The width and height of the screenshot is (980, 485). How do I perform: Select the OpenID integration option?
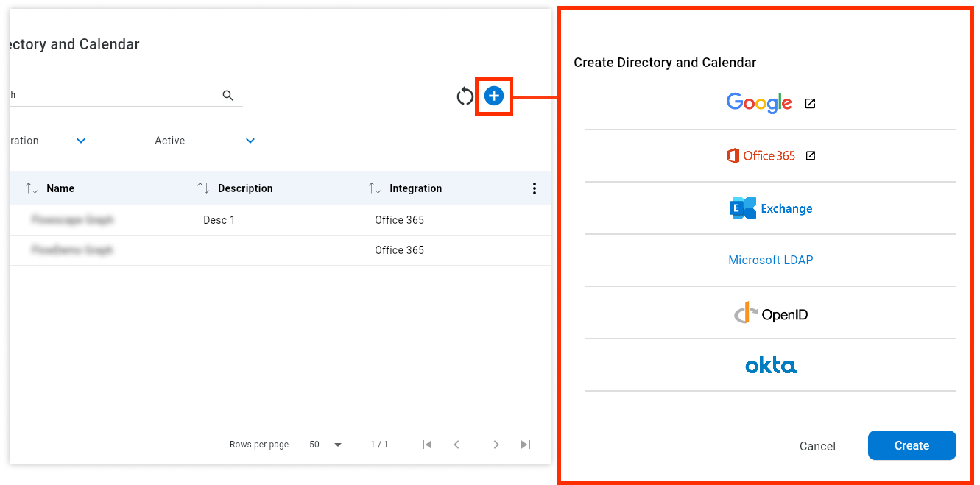[771, 313]
